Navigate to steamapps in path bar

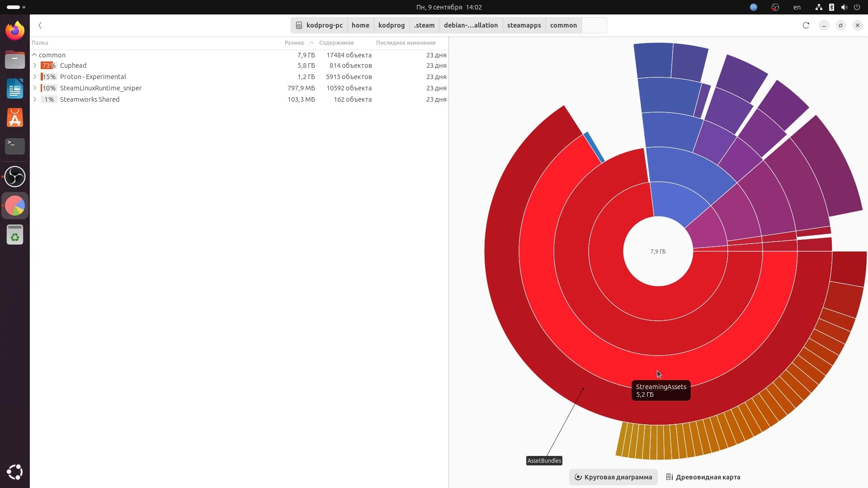pyautogui.click(x=524, y=25)
